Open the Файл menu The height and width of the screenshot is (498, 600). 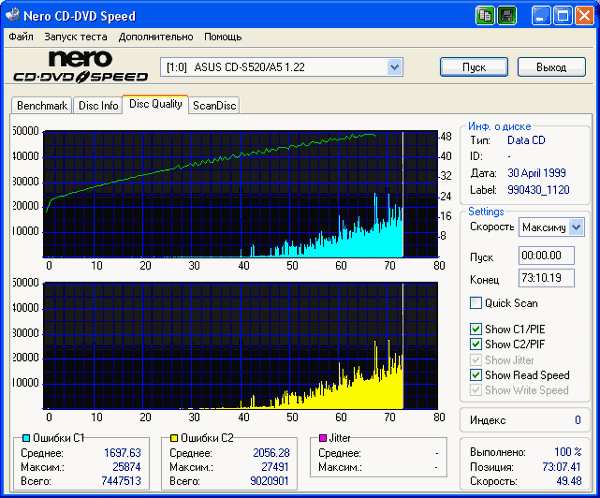[x=21, y=37]
